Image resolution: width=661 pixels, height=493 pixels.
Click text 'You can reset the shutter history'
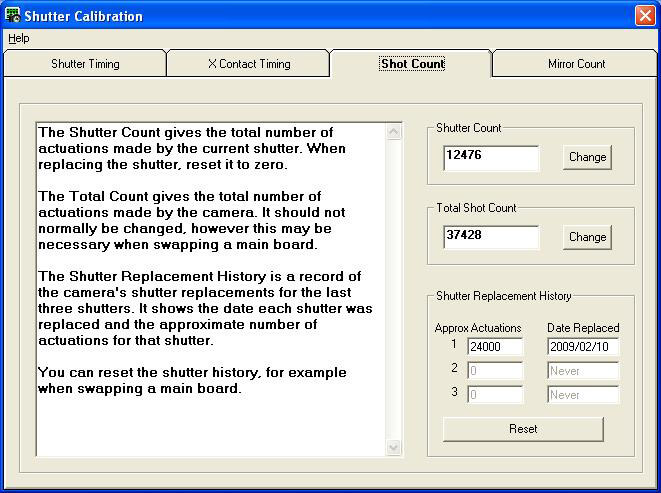150,373
